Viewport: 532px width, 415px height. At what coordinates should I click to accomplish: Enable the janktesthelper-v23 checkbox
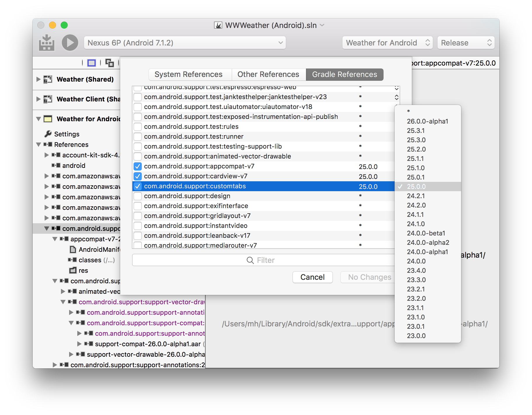[x=138, y=97]
